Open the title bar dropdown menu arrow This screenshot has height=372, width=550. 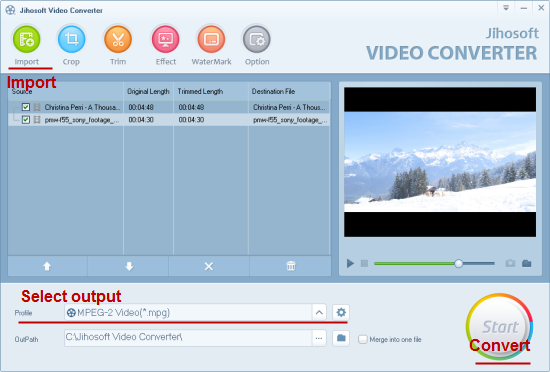tap(506, 8)
